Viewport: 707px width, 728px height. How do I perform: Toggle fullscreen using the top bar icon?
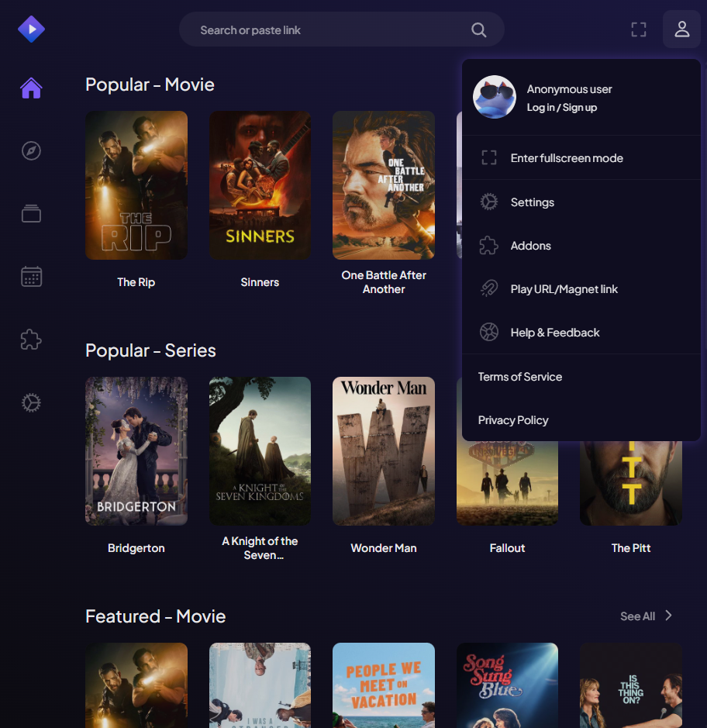[x=638, y=30]
